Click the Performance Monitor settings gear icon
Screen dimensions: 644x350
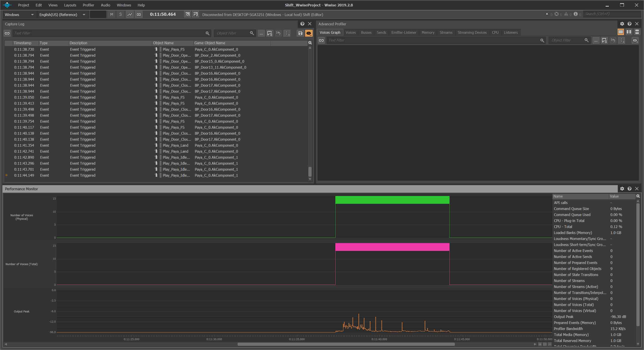click(x=622, y=189)
